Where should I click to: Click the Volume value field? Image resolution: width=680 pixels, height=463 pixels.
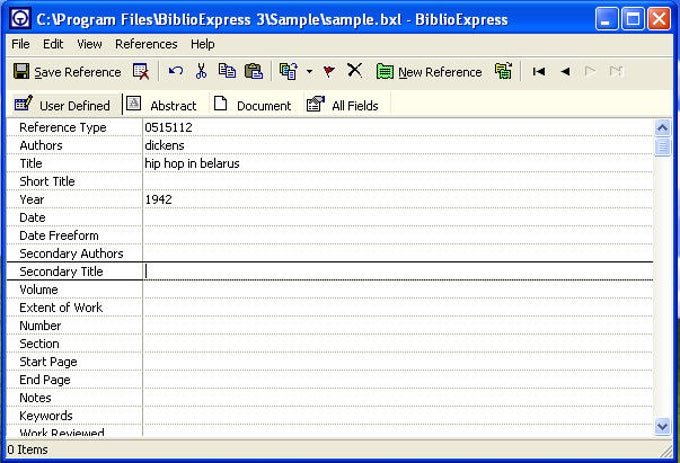click(x=398, y=290)
